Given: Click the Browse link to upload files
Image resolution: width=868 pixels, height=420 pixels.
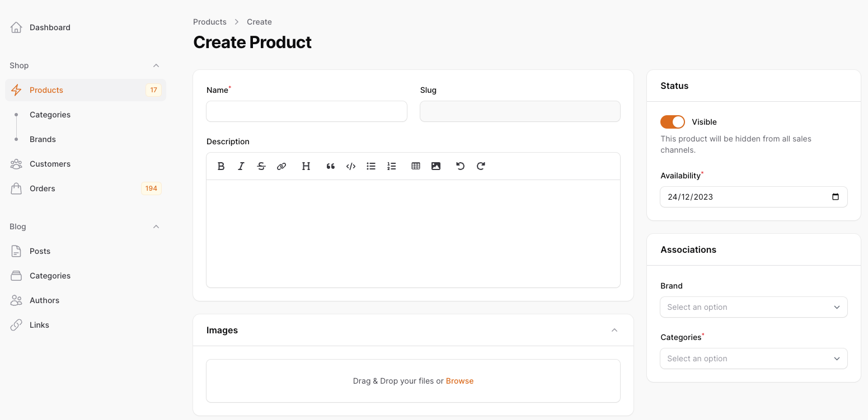Looking at the screenshot, I should point(459,381).
